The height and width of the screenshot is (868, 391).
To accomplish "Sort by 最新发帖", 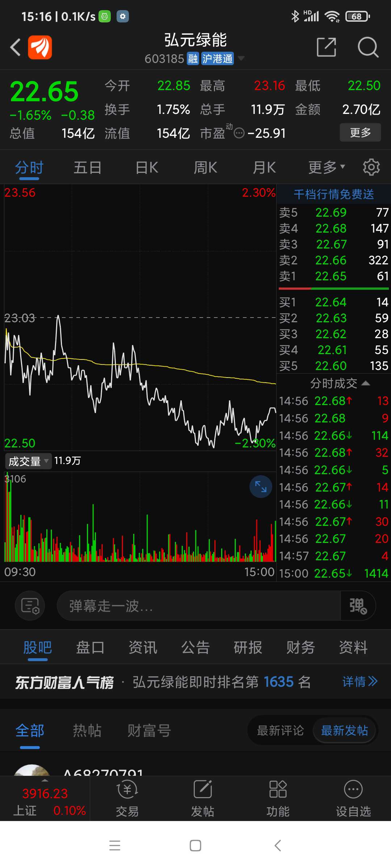I will (345, 731).
